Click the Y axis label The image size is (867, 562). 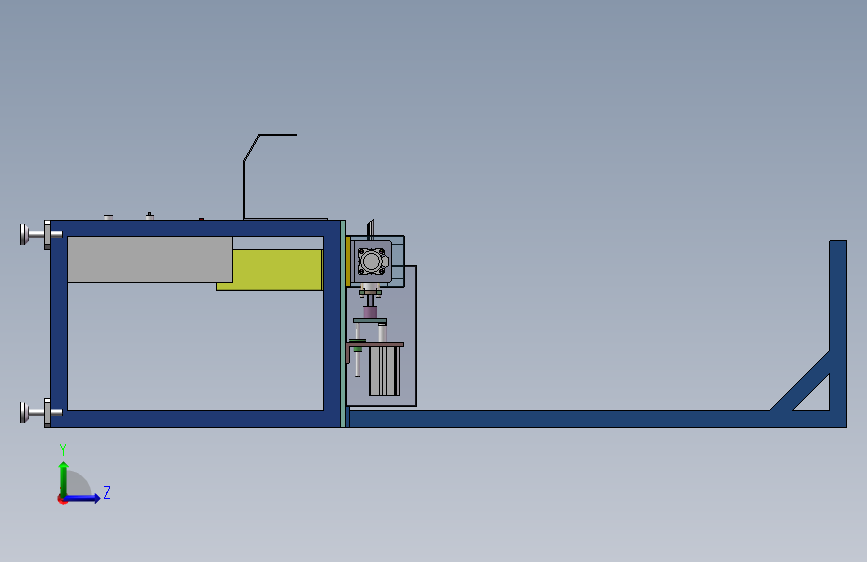click(x=63, y=449)
